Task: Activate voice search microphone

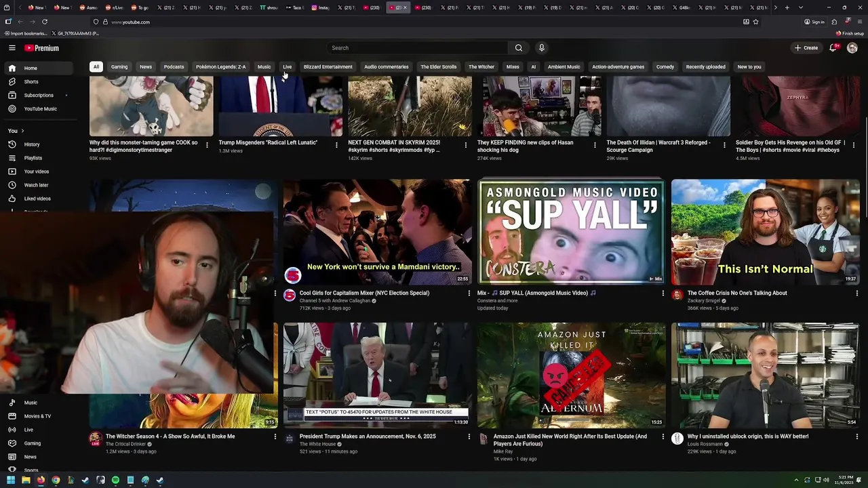Action: [541, 48]
